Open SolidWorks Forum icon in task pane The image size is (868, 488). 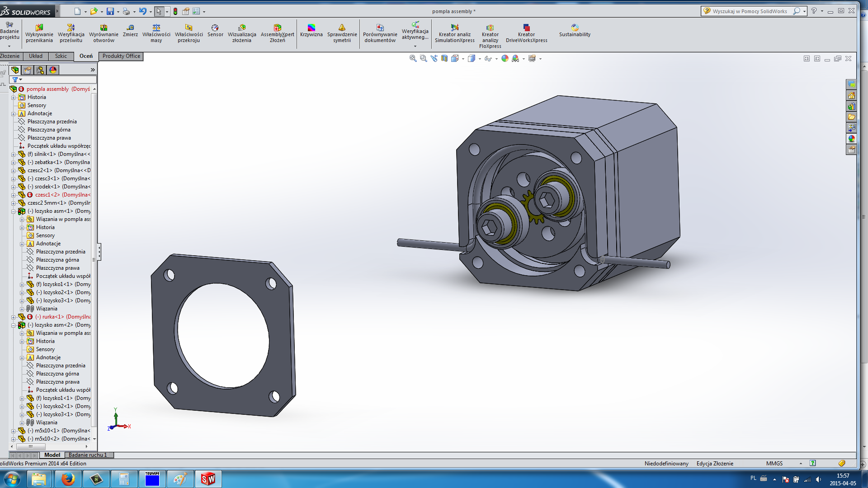[x=851, y=84]
